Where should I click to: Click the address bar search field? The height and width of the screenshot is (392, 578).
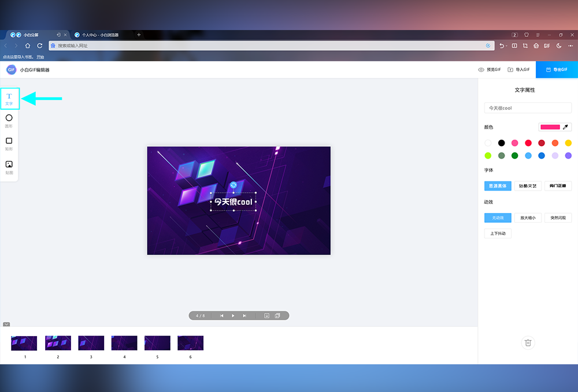point(271,46)
